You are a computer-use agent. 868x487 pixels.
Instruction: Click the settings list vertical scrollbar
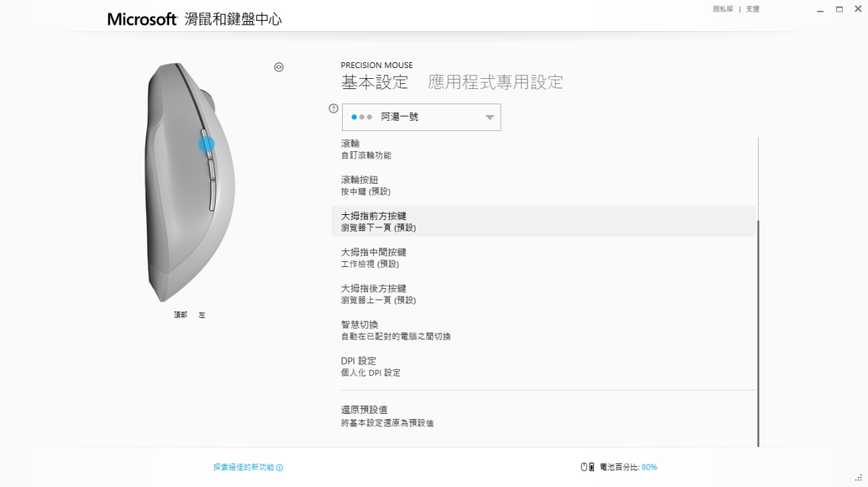point(758,333)
